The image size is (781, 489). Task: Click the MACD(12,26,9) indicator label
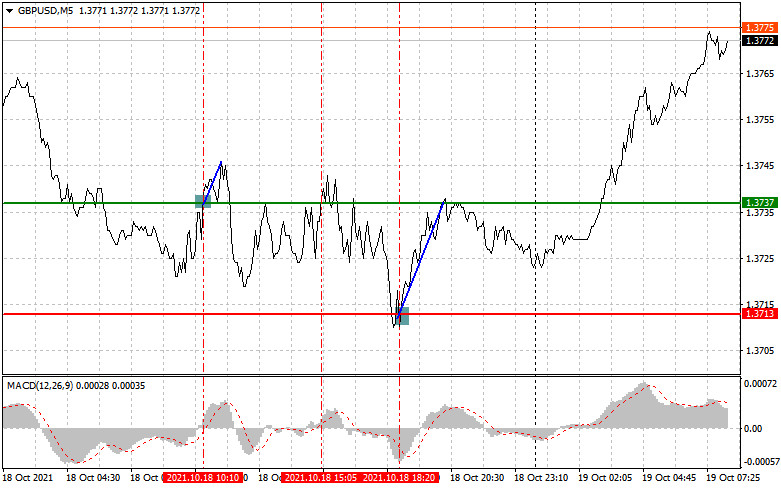40,386
